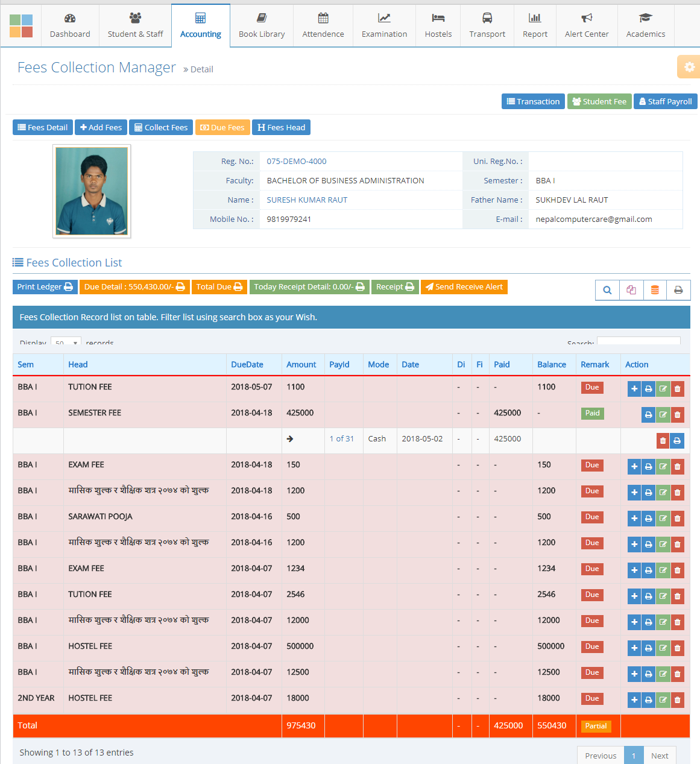Click the printer icon in table toolbar
700x764 pixels.
coord(678,290)
